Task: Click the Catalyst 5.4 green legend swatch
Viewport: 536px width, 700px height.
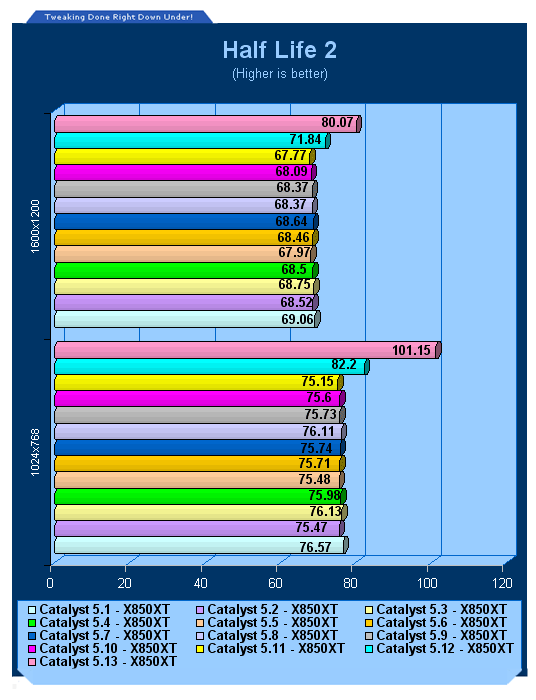Action: pyautogui.click(x=32, y=623)
